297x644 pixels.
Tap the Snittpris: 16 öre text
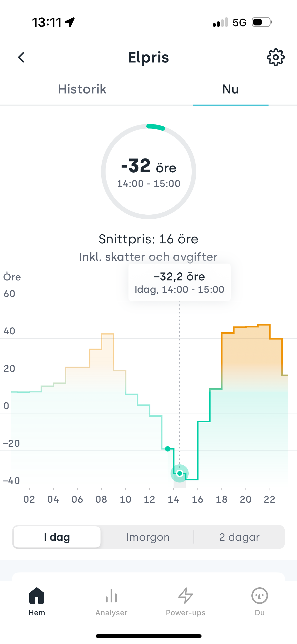tap(148, 239)
